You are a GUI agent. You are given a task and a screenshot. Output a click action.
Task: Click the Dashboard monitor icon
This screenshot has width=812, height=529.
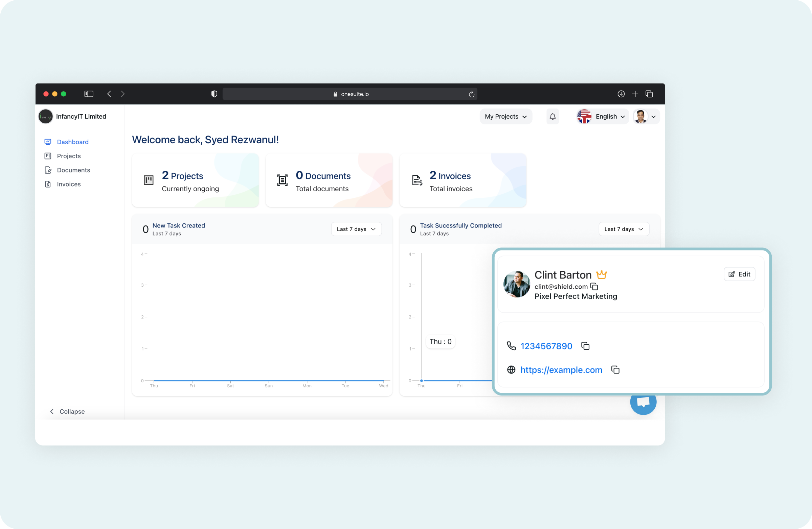(48, 142)
